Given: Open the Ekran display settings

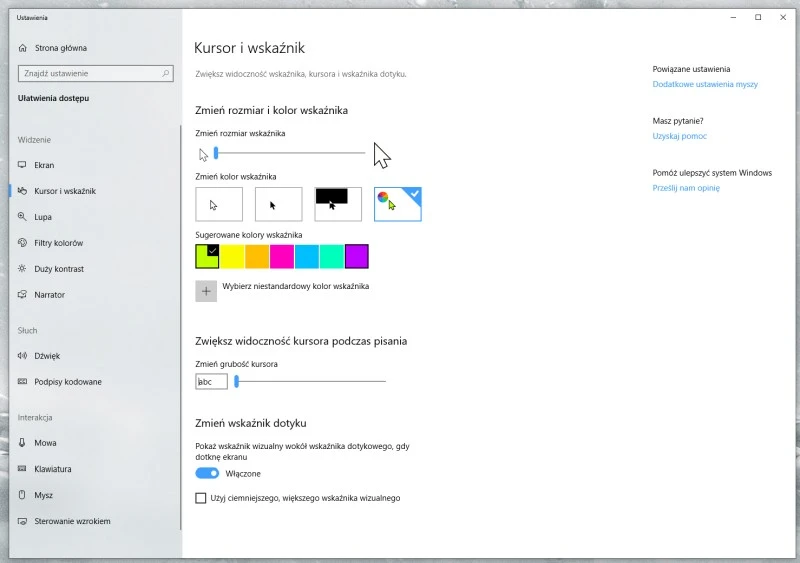Looking at the screenshot, I should click(x=44, y=165).
